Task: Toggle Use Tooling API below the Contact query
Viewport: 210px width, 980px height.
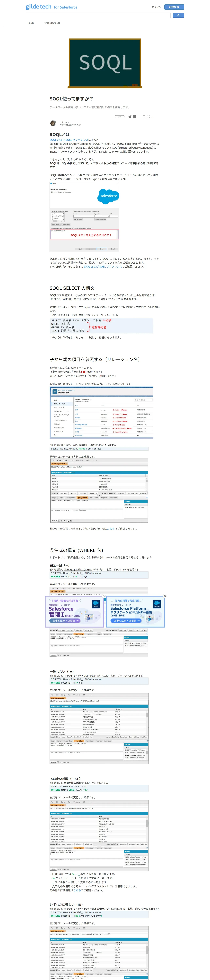Action: tap(60, 521)
